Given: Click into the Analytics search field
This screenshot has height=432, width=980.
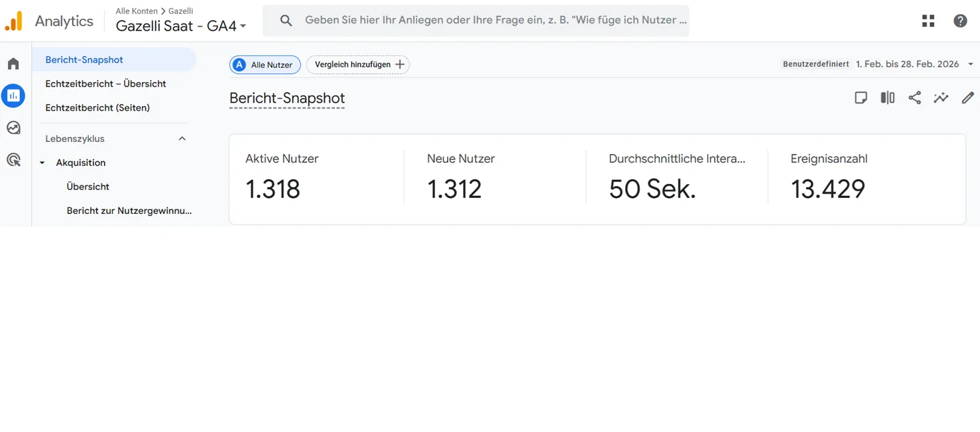Looking at the screenshot, I should coord(494,21).
